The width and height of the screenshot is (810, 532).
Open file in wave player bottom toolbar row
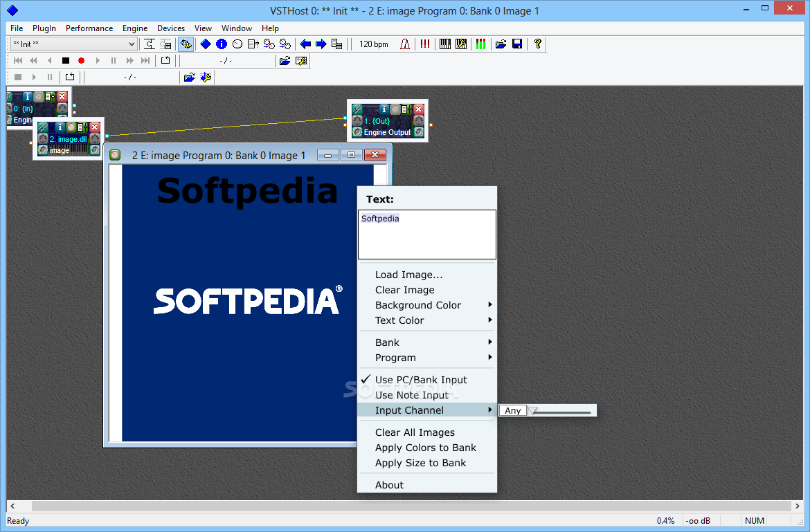pyautogui.click(x=189, y=77)
